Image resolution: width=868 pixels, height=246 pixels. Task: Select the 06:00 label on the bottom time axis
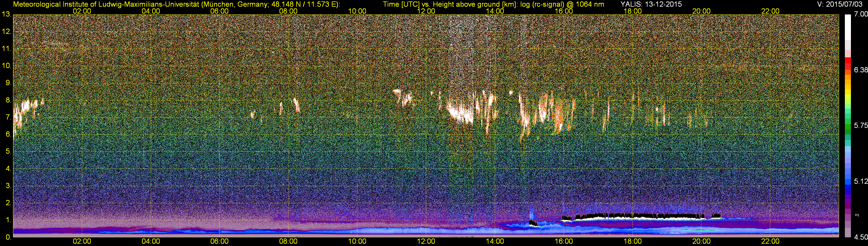coord(219,241)
